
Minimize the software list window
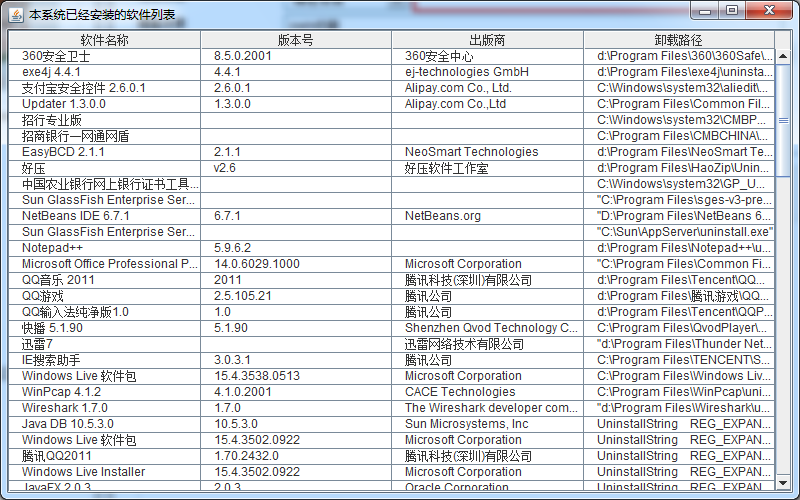pos(705,11)
